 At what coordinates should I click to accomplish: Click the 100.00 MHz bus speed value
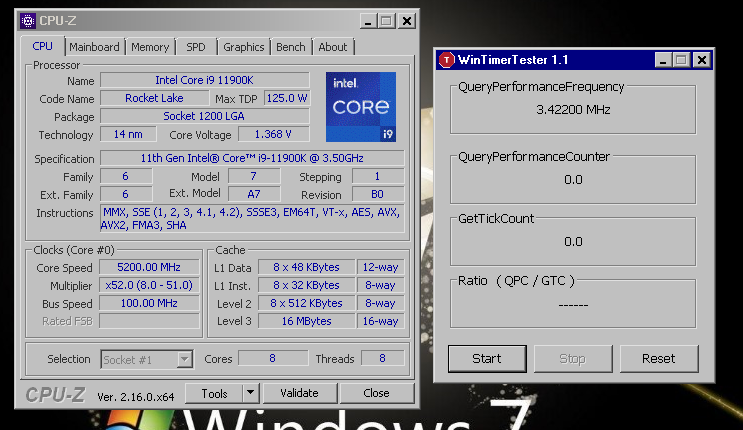[149, 303]
